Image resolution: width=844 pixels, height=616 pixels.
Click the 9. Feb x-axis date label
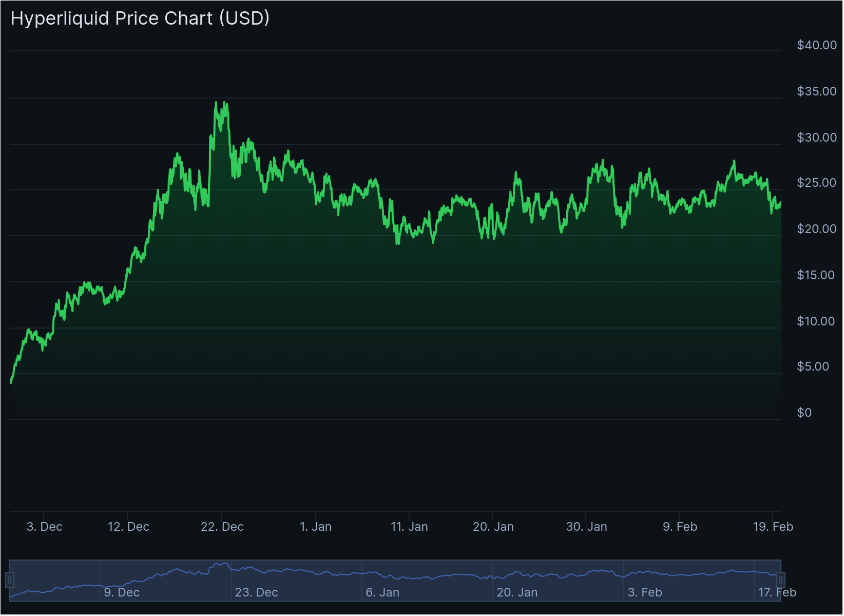pos(680,527)
